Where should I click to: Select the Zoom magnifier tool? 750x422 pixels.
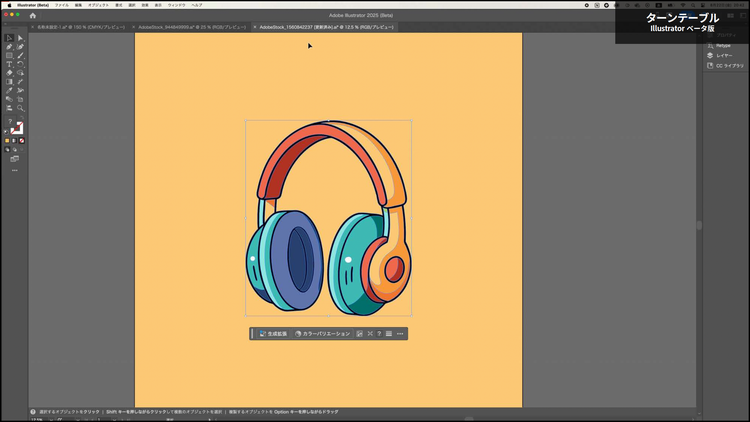click(x=20, y=107)
